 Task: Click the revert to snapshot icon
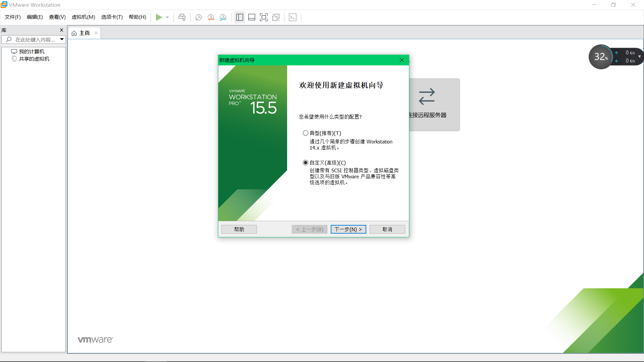coord(211,17)
